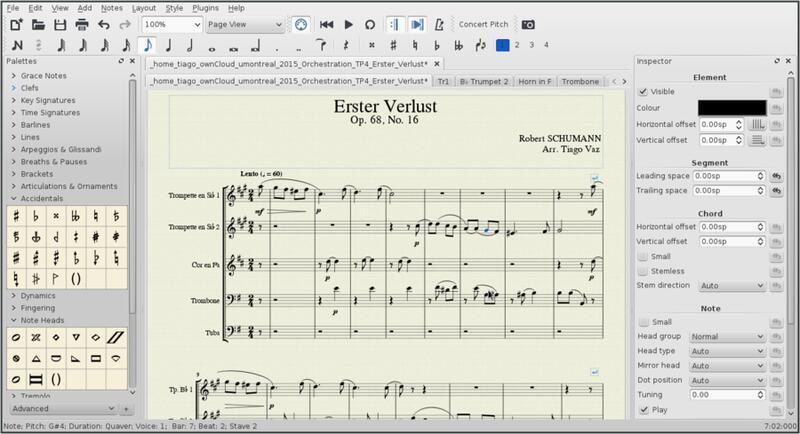Image resolution: width=800 pixels, height=434 pixels.
Task: Toggle the Stemless checkbox
Action: (643, 271)
